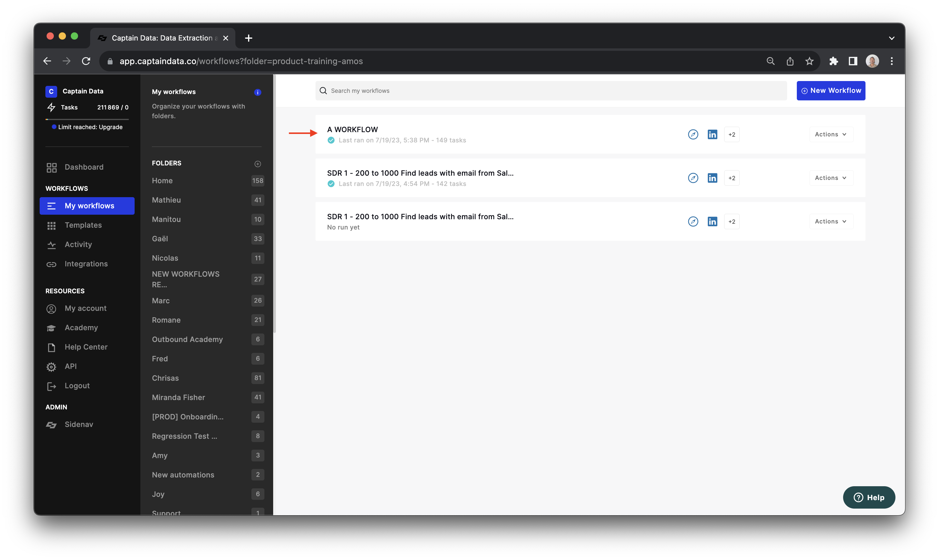Bookmark this page with the star icon
Image resolution: width=939 pixels, height=560 pixels.
[809, 61]
